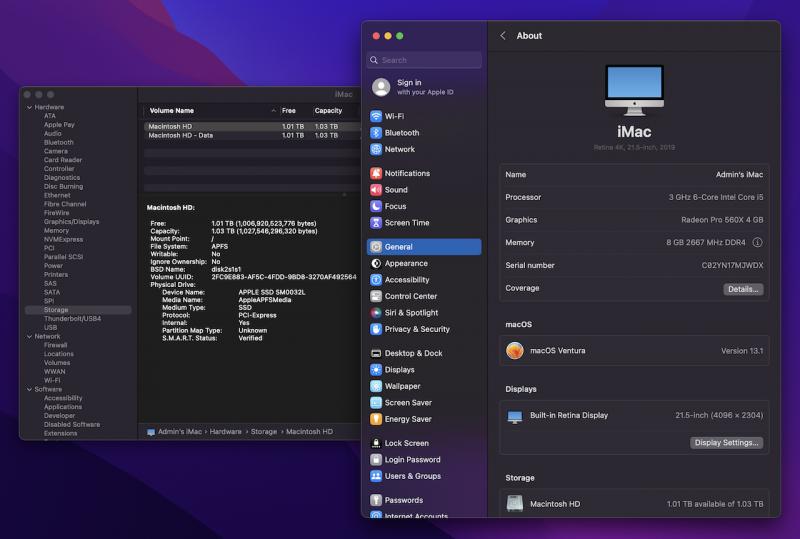Select Applications under Software tree
The height and width of the screenshot is (539, 800).
coord(63,407)
